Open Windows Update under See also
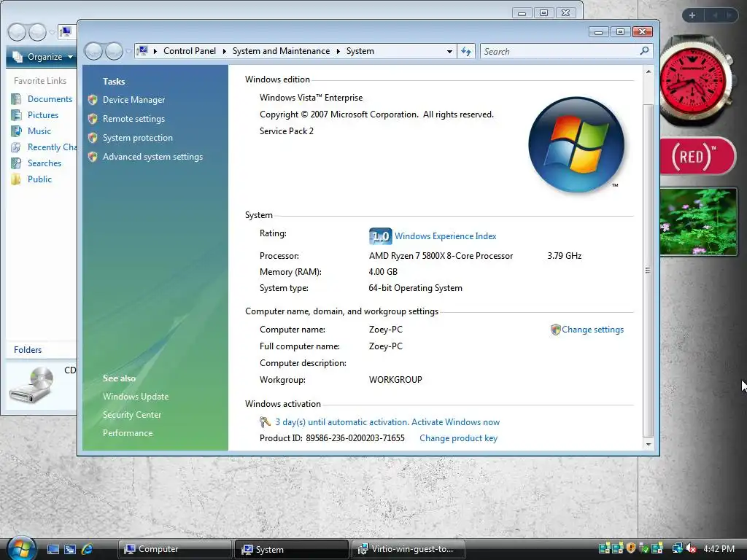This screenshot has width=747, height=560. pyautogui.click(x=136, y=396)
